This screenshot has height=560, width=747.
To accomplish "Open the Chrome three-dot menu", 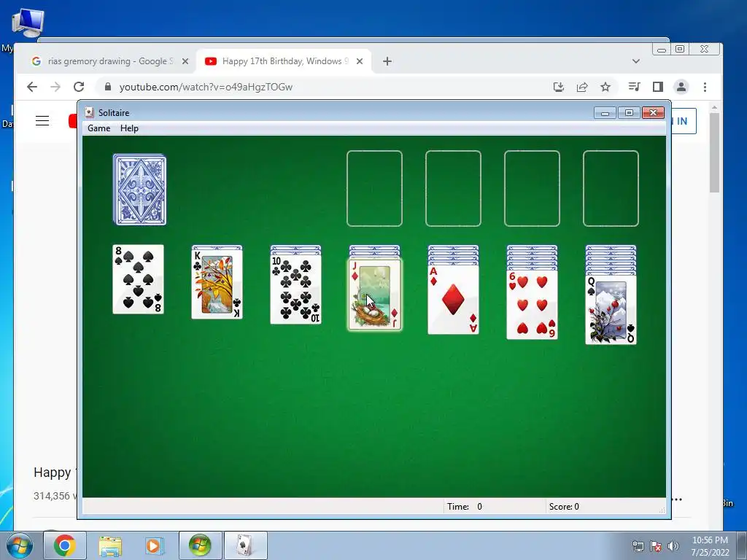I will tap(705, 87).
